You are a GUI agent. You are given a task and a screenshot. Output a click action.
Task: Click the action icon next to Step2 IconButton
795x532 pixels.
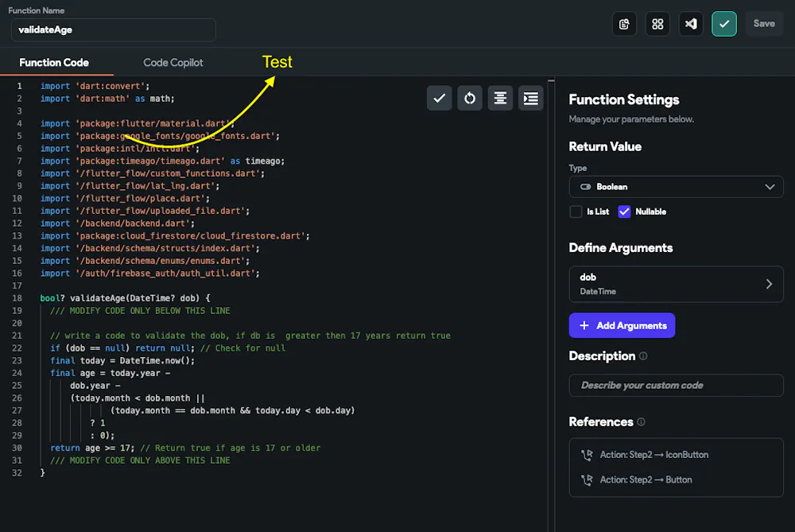pyautogui.click(x=588, y=455)
